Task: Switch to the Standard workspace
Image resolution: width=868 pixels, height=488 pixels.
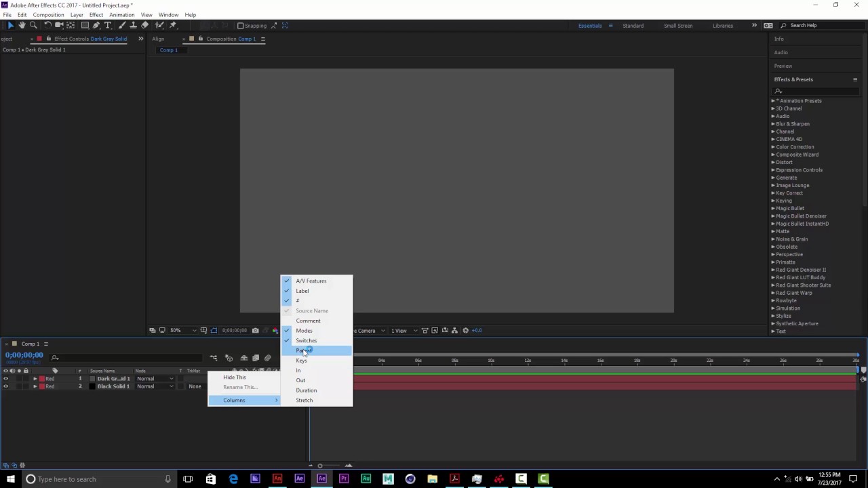Action: click(x=633, y=25)
